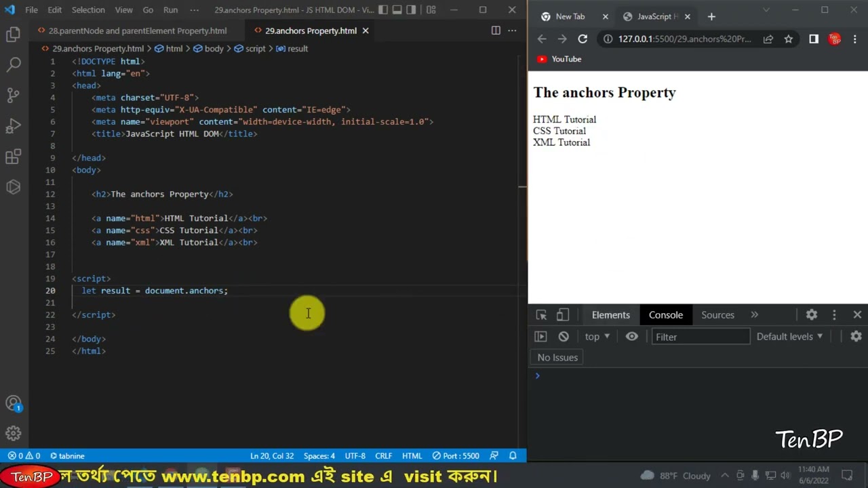Click the console Filter input field
This screenshot has height=488, width=868.
701,336
